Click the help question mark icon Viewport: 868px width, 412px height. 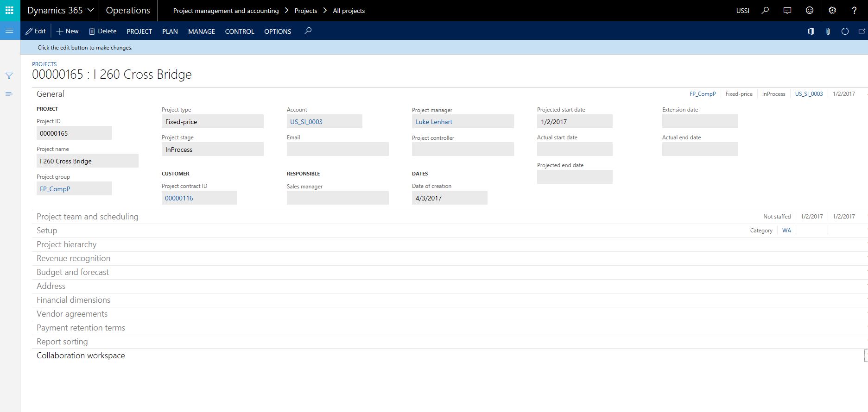click(854, 10)
